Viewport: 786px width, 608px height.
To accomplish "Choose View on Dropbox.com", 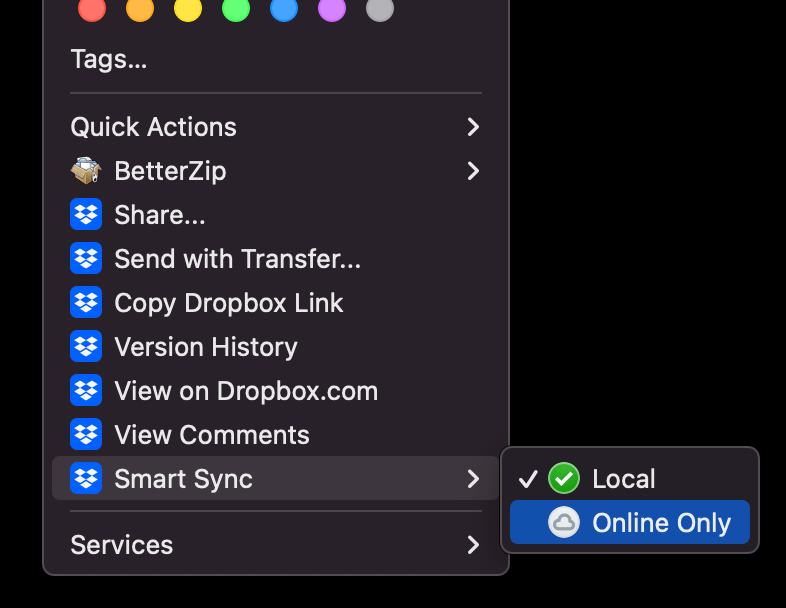I will tap(276, 390).
